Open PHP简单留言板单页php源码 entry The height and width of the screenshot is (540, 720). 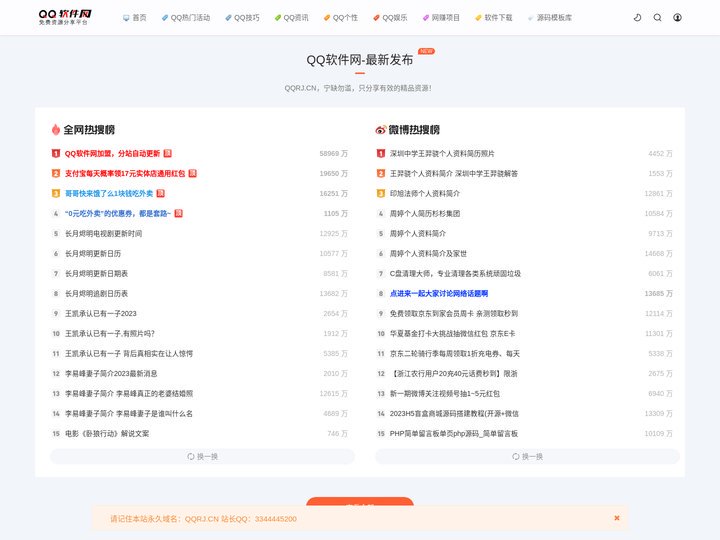pyautogui.click(x=454, y=433)
